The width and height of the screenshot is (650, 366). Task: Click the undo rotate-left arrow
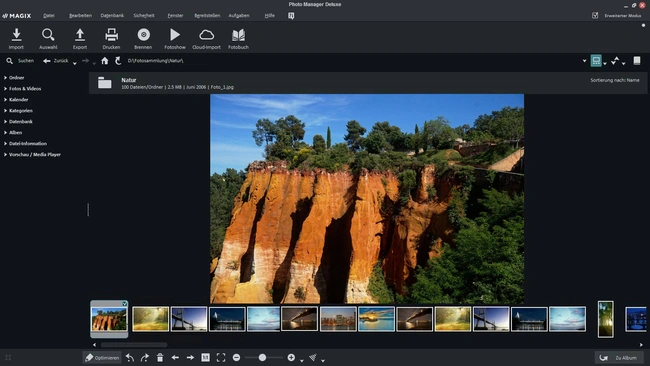click(x=130, y=357)
